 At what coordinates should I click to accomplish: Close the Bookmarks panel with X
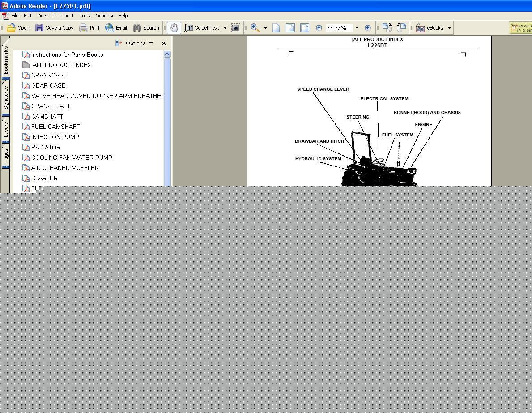click(163, 43)
